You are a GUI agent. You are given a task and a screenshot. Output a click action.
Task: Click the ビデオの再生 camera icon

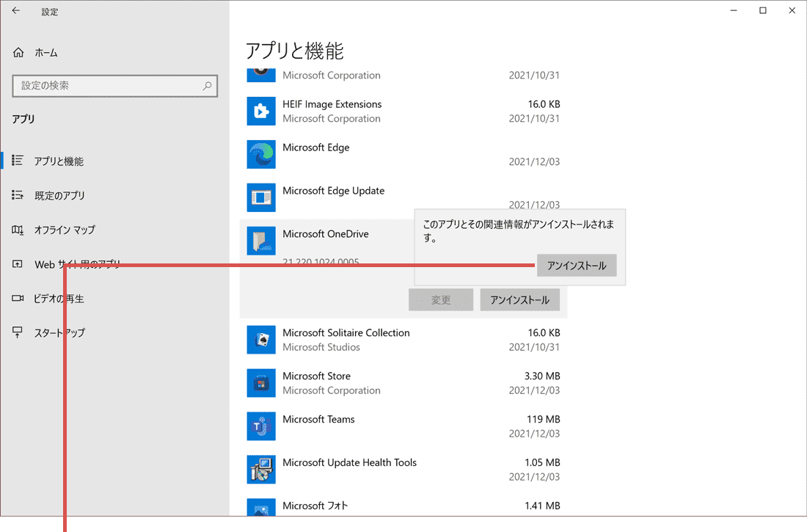pyautogui.click(x=18, y=298)
